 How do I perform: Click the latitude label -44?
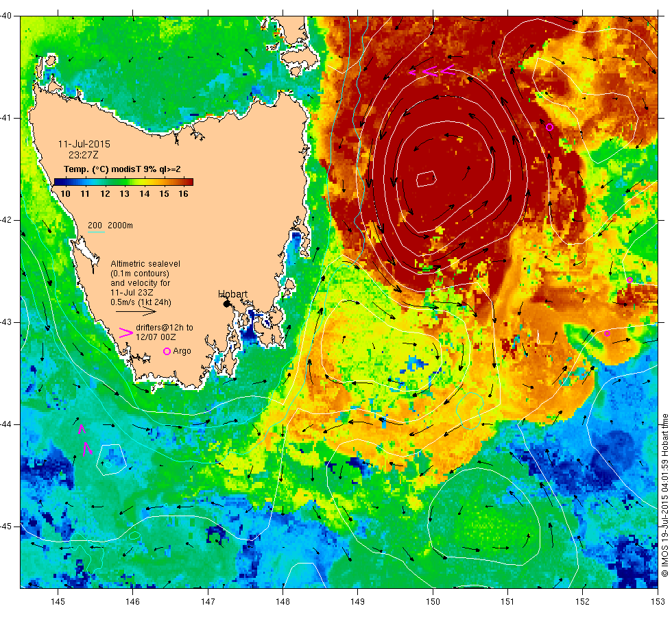pyautogui.click(x=6, y=424)
